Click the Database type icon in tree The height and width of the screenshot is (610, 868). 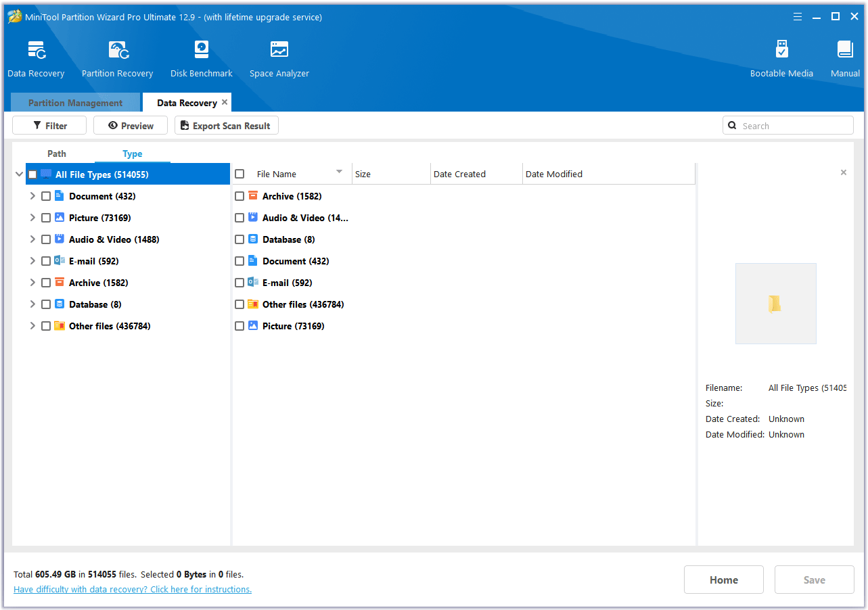[59, 304]
